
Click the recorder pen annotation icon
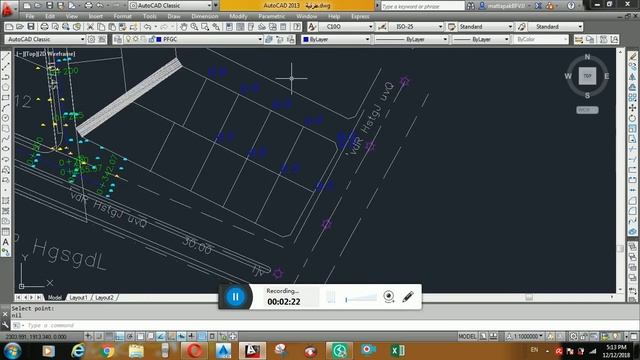pyautogui.click(x=408, y=296)
